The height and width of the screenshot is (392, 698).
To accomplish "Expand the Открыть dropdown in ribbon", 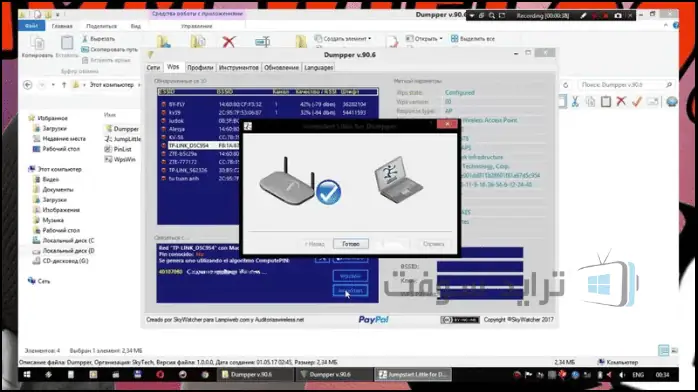I will click(x=441, y=39).
